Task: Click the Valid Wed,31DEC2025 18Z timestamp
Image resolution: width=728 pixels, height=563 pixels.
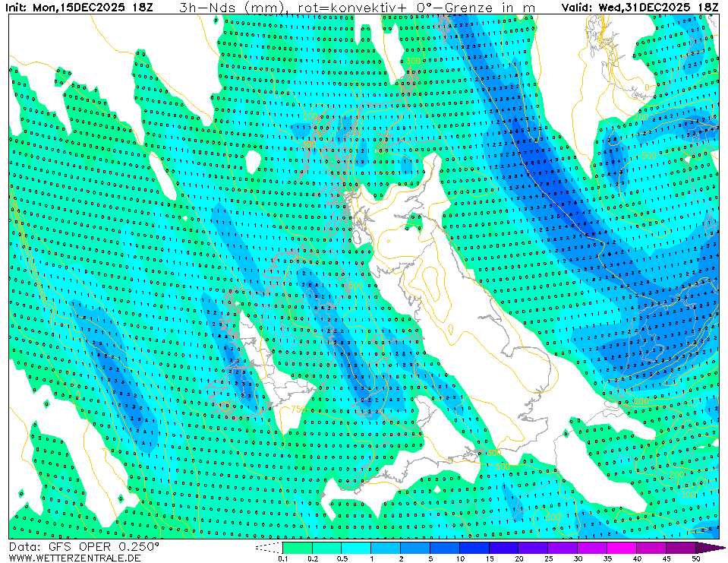Action: coord(640,8)
